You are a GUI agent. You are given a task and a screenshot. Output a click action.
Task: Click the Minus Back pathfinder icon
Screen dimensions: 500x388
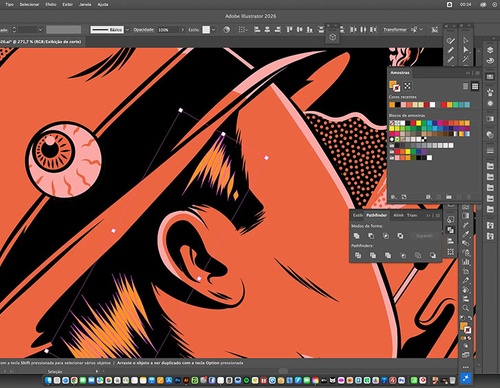tap(433, 255)
